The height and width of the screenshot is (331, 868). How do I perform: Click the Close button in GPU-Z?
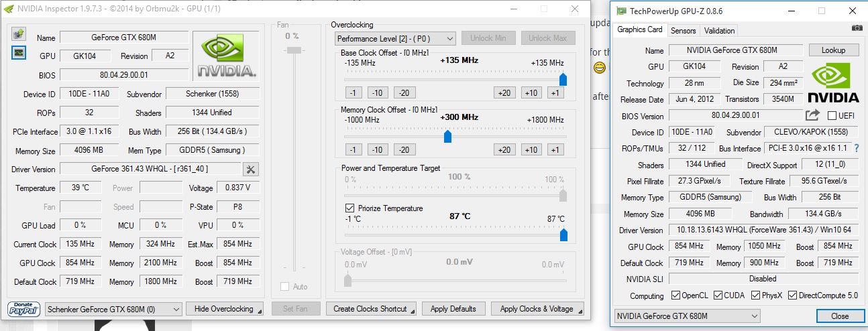coord(840,316)
